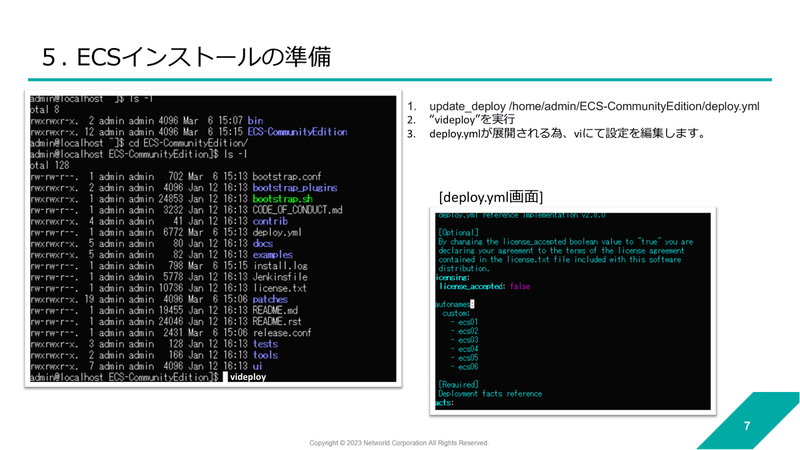This screenshot has height=450, width=800.
Task: Click the "- ecs02" list entry
Action: tap(464, 331)
